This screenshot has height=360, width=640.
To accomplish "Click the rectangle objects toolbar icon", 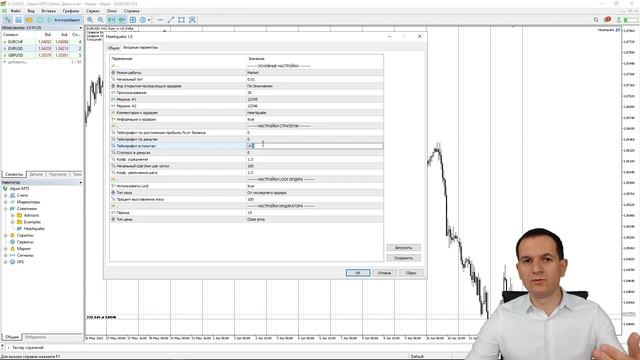I will coord(182,20).
